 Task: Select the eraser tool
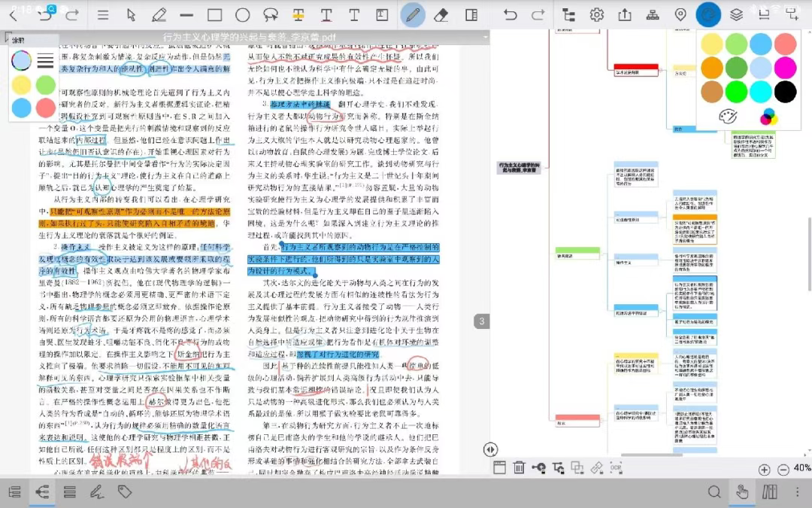tap(441, 15)
